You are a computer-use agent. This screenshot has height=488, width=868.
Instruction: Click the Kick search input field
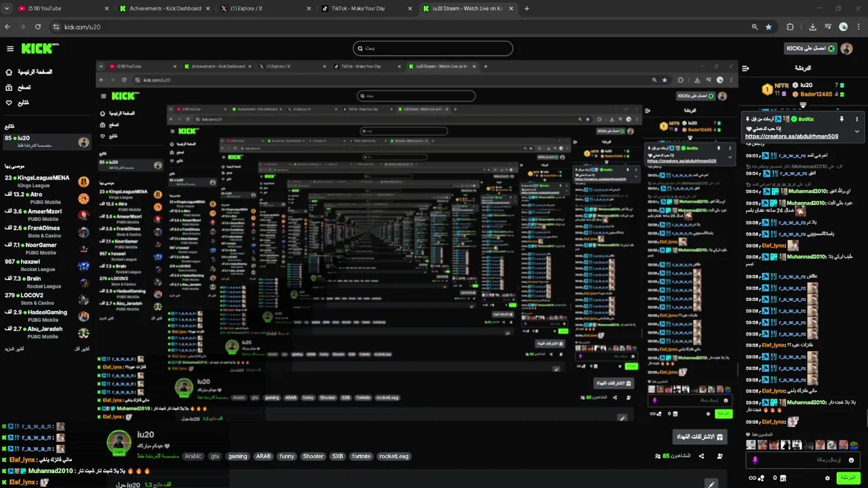[x=433, y=48]
